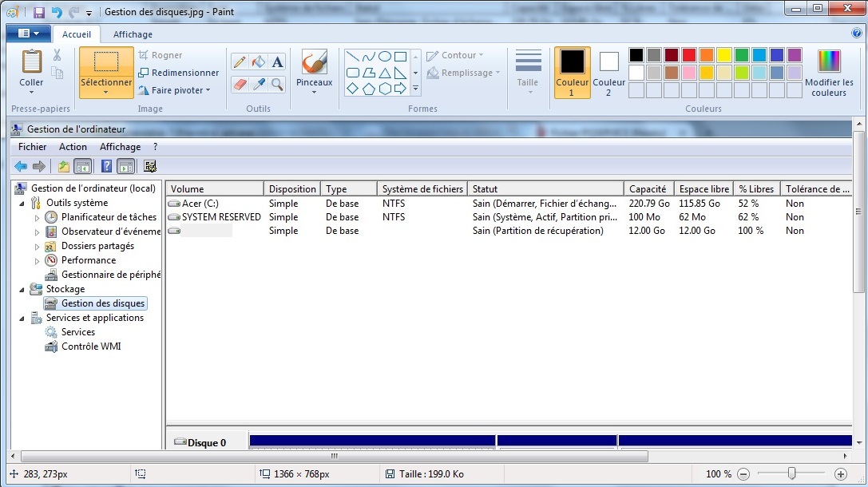Click the zoom slider handle

point(792,473)
